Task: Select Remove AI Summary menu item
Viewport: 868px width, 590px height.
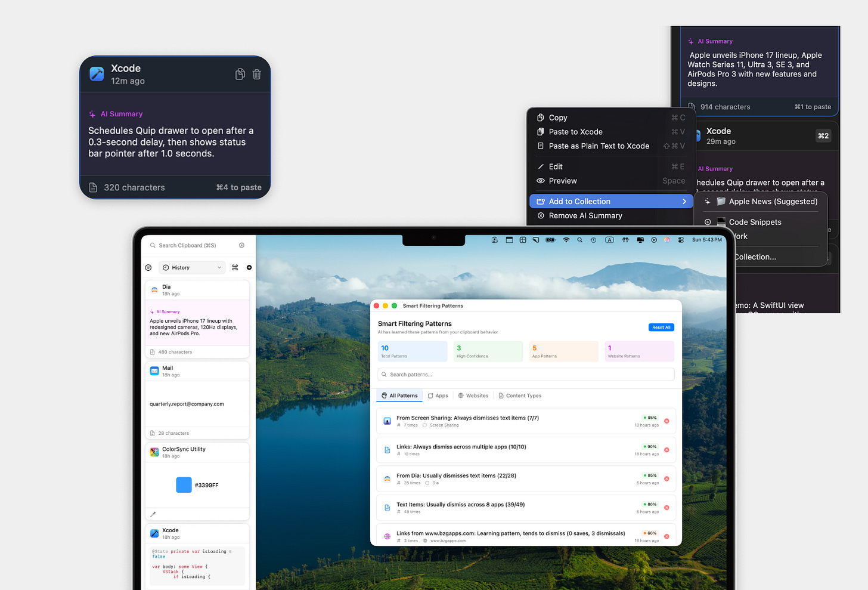Action: [611, 215]
